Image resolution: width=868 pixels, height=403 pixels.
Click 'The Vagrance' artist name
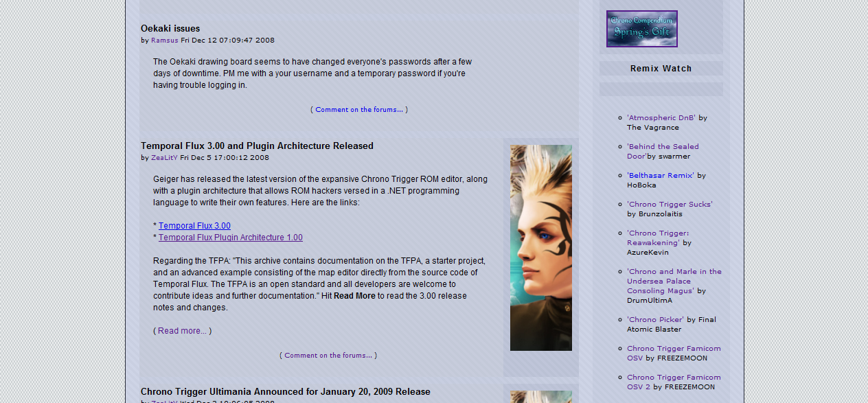653,128
